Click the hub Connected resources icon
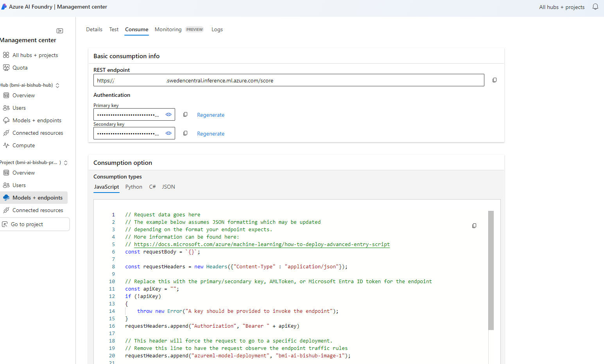The height and width of the screenshot is (364, 604). tap(6, 133)
